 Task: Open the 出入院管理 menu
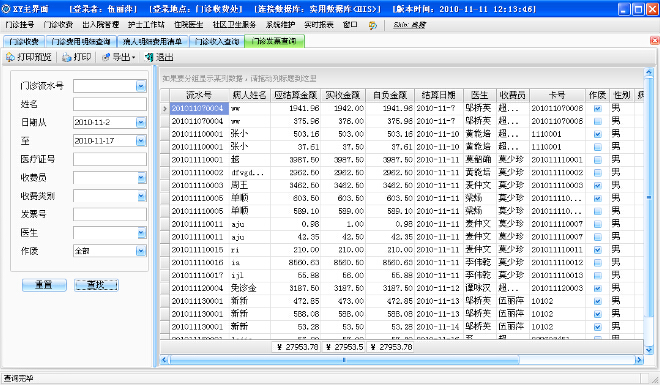101,25
